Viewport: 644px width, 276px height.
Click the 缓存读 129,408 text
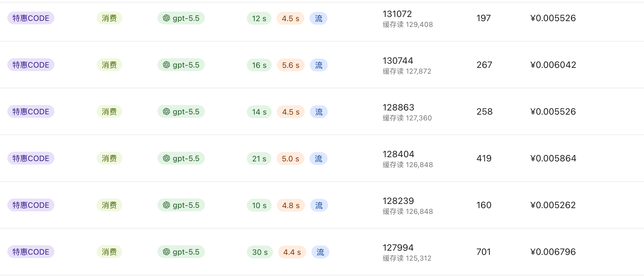(408, 25)
